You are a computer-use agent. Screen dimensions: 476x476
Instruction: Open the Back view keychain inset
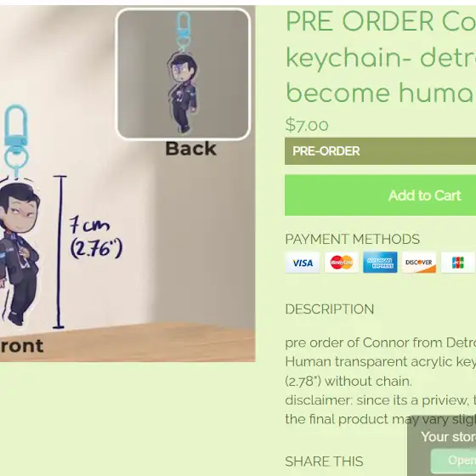pyautogui.click(x=183, y=74)
